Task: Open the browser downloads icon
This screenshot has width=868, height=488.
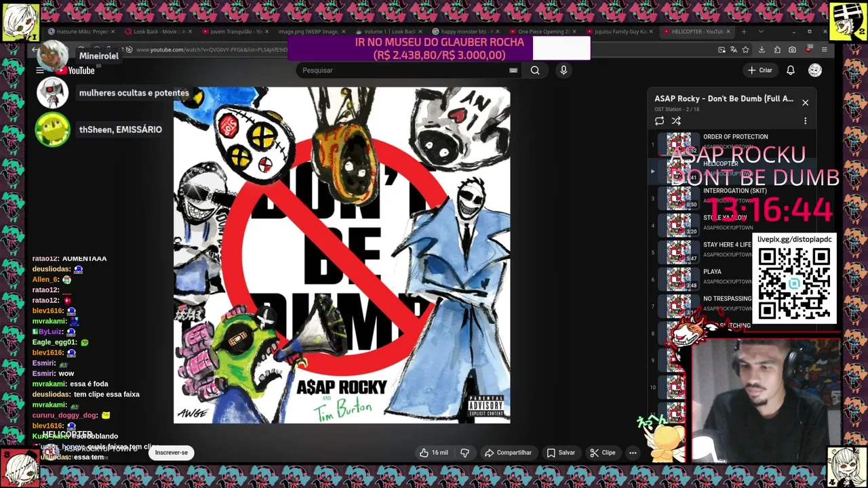Action: pos(762,49)
